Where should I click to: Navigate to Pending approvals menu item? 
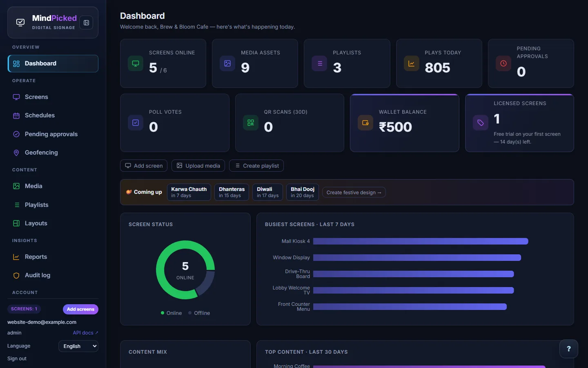53,134
